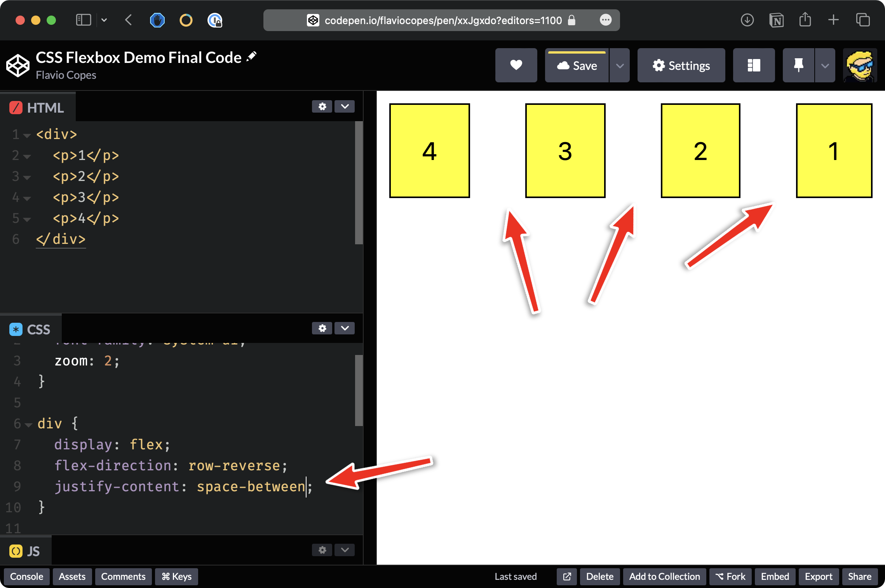Open the Settings button
The width and height of the screenshot is (885, 588).
pos(681,65)
